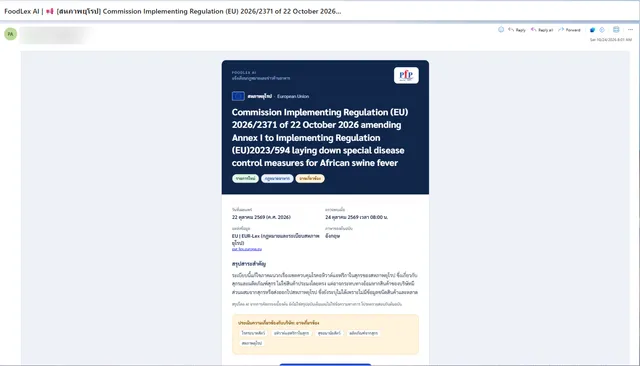The image size is (640, 366).
Task: Click the PfP logo in the header card
Action: tap(406, 75)
